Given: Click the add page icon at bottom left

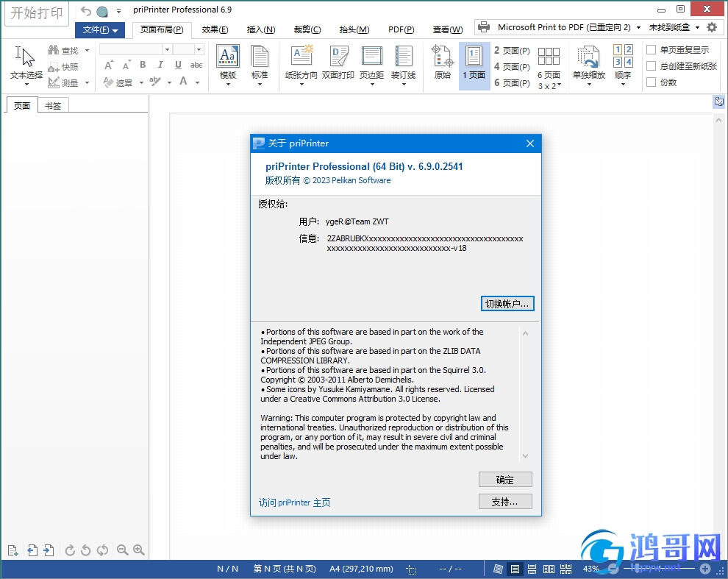Looking at the screenshot, I should point(13,550).
